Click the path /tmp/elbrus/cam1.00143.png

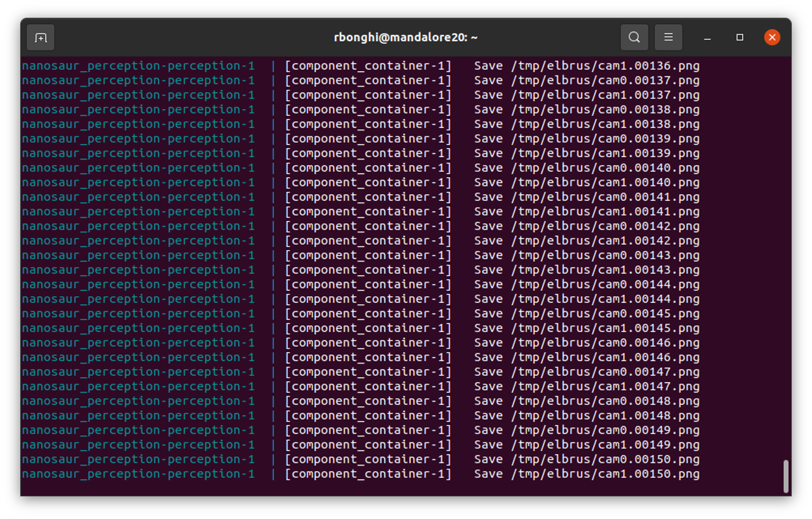click(x=605, y=270)
